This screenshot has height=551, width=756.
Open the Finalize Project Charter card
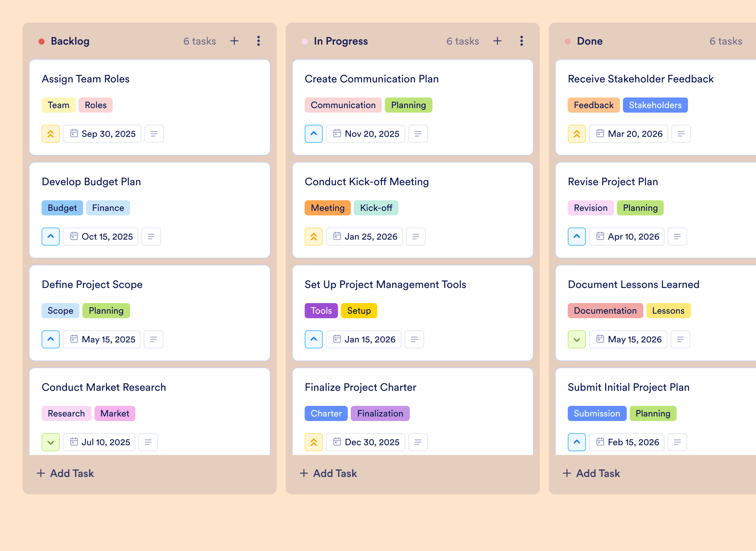point(413,412)
